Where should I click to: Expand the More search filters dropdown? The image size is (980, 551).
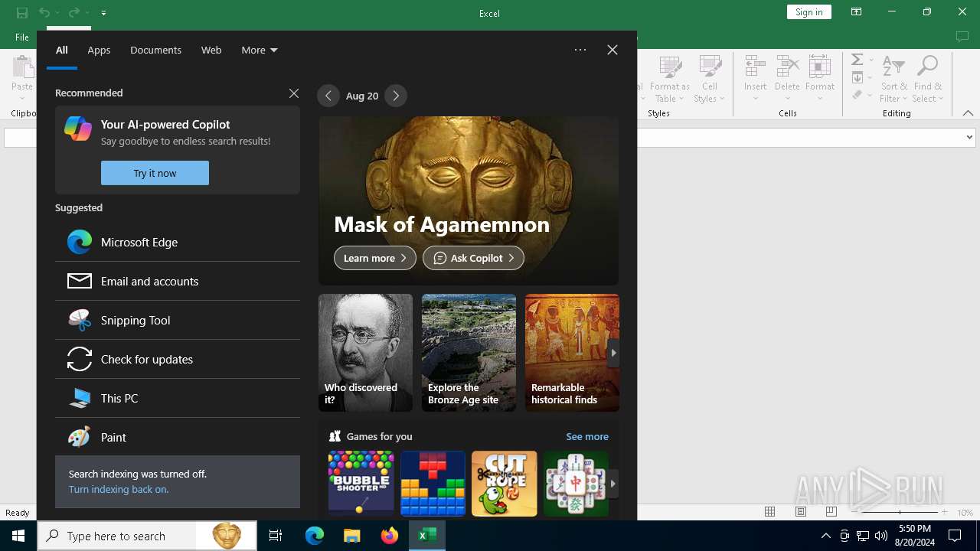(x=260, y=50)
